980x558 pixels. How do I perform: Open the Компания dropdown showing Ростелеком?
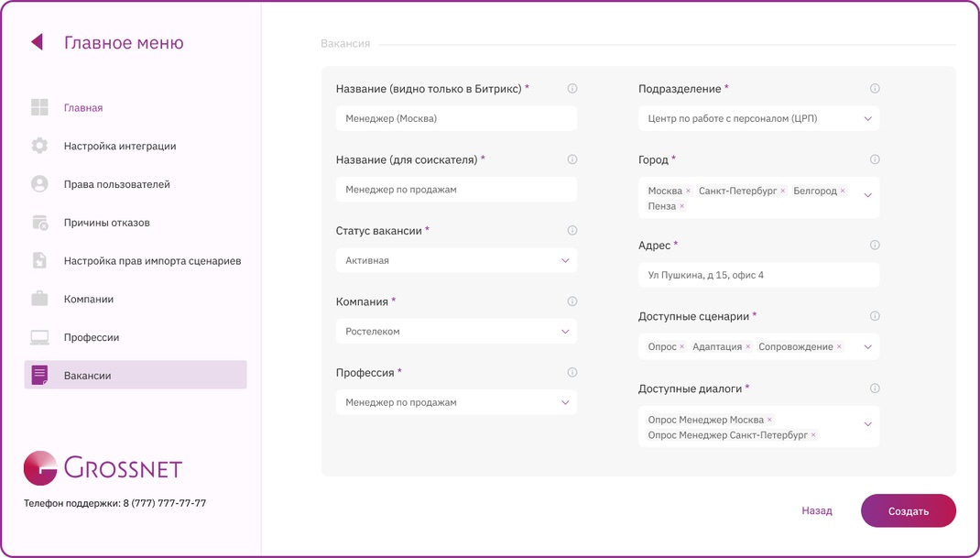[456, 332]
